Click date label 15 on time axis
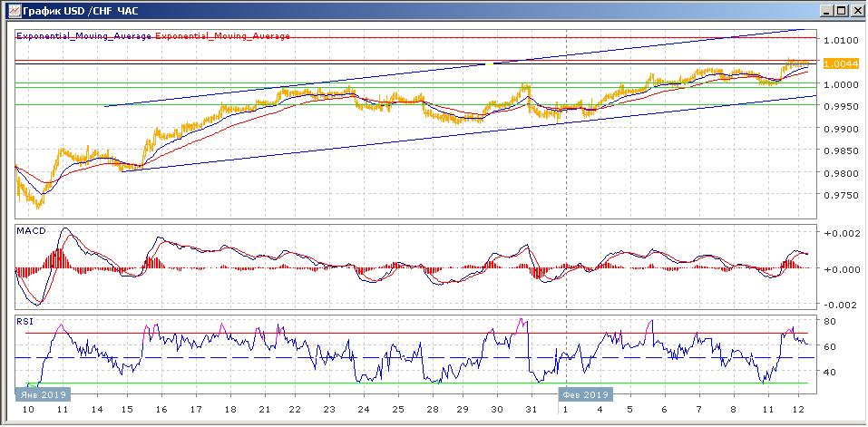 tap(127, 410)
